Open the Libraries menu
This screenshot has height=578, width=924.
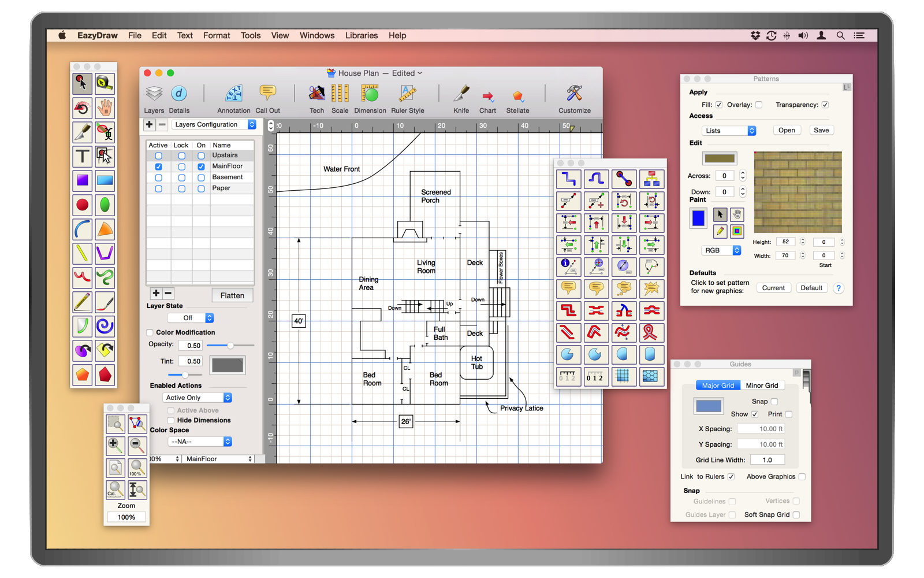[362, 35]
